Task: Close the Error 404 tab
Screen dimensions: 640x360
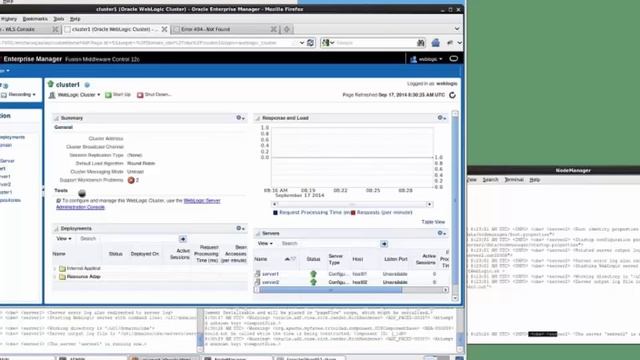Action: point(274,29)
